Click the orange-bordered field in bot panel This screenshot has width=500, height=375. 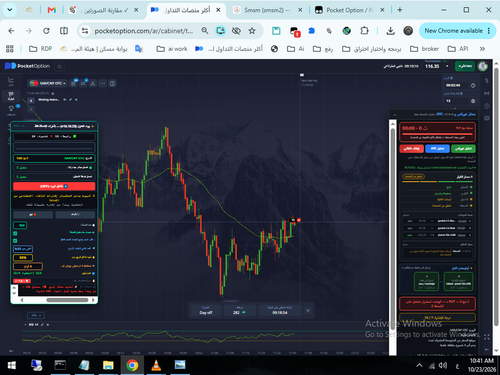click(x=28, y=266)
